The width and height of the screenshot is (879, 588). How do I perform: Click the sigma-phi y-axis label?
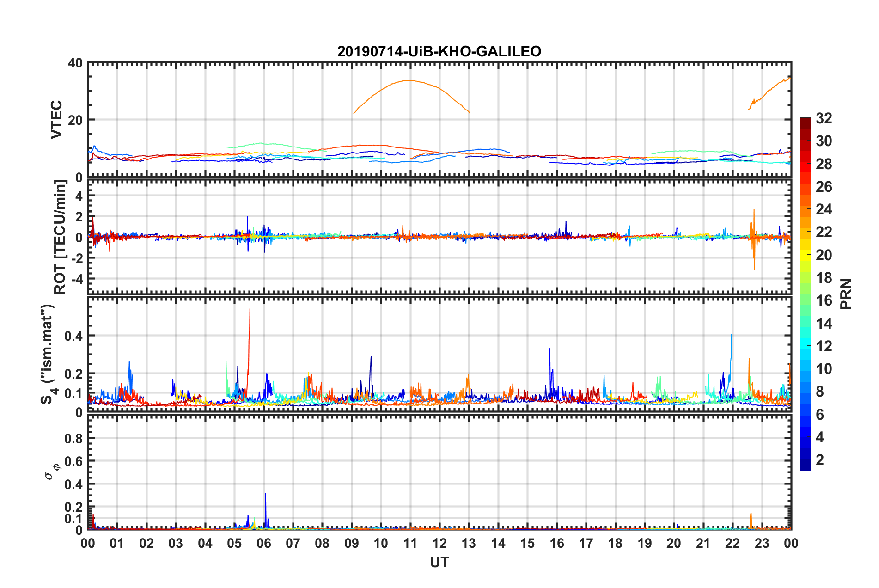pos(52,472)
